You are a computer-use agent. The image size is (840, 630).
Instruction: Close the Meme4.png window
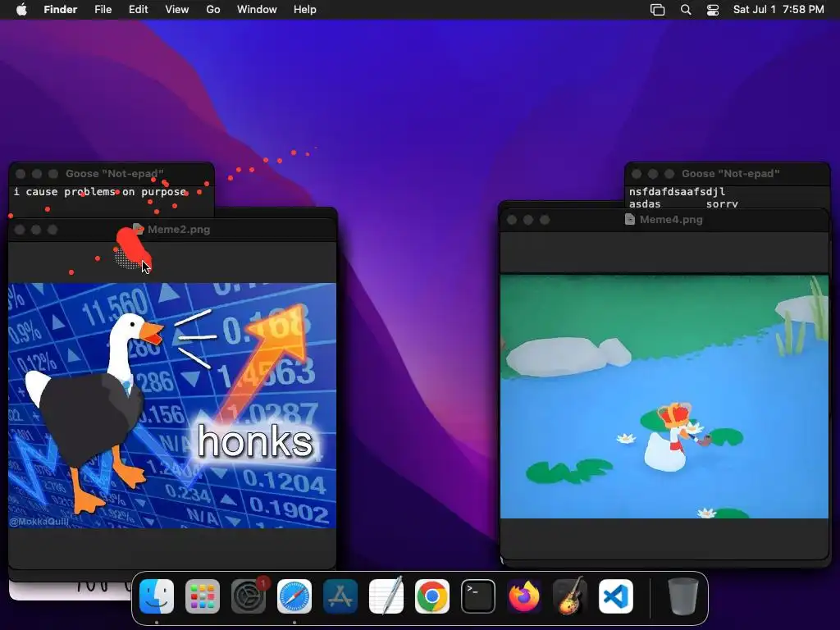[x=512, y=220]
